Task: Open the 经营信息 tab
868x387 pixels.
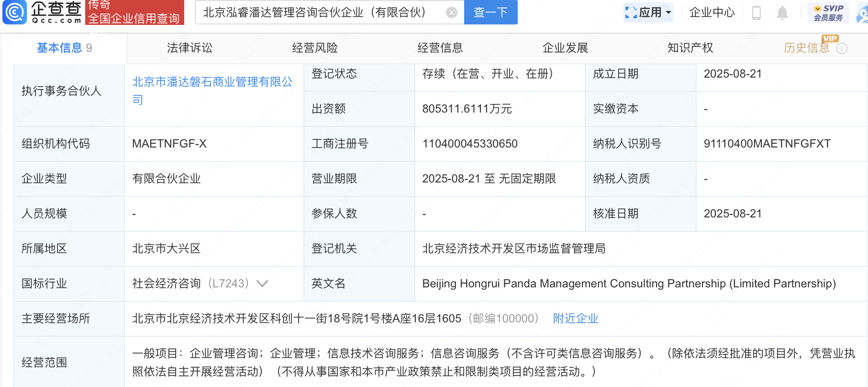Action: click(440, 48)
